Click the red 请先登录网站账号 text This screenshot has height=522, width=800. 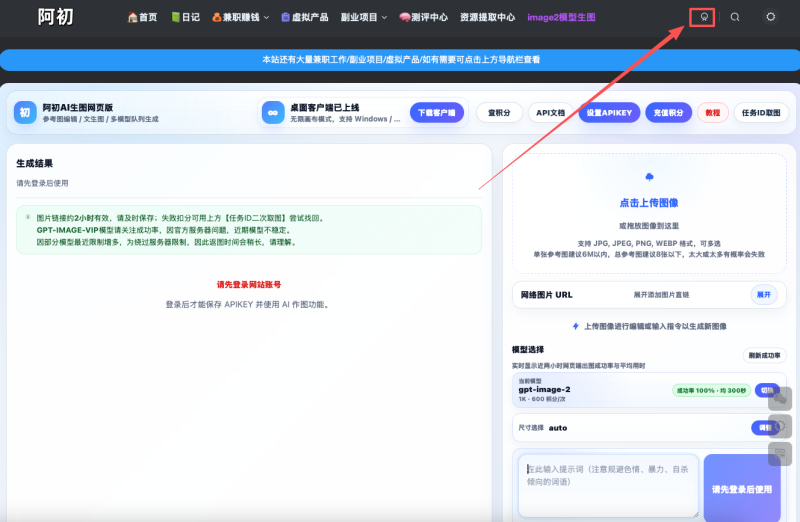pyautogui.click(x=249, y=285)
